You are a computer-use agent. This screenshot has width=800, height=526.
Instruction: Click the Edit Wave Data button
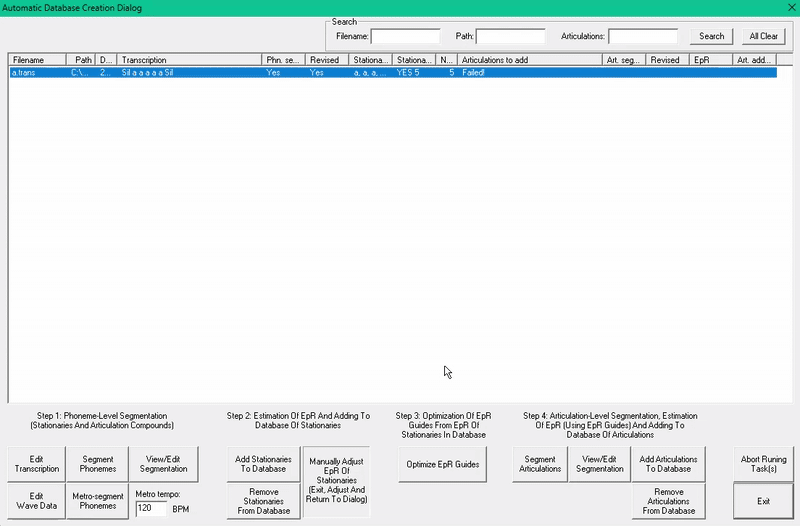[36, 500]
